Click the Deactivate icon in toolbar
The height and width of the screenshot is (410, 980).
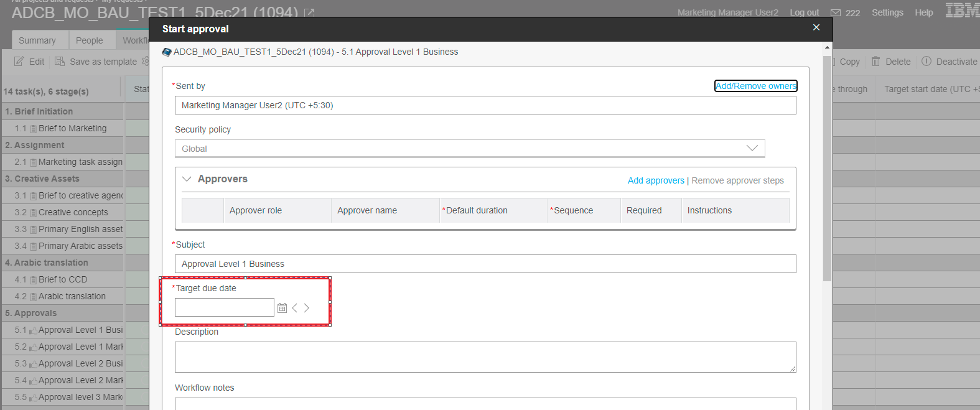pos(926,61)
